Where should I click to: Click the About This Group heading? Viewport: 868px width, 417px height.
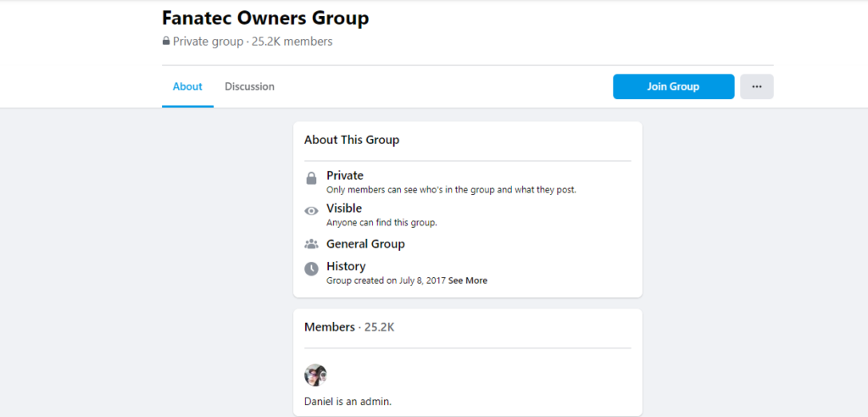(352, 140)
